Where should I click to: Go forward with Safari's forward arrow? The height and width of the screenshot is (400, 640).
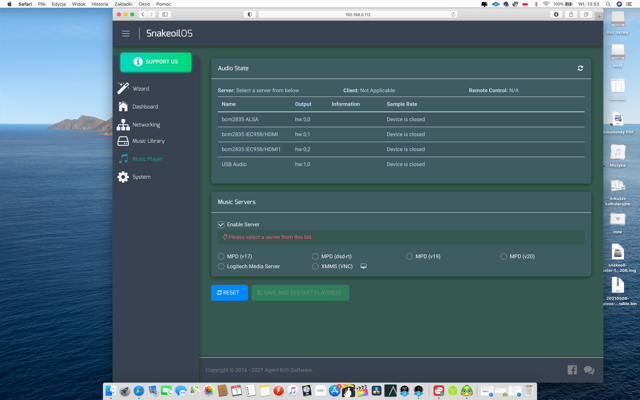[x=151, y=14]
